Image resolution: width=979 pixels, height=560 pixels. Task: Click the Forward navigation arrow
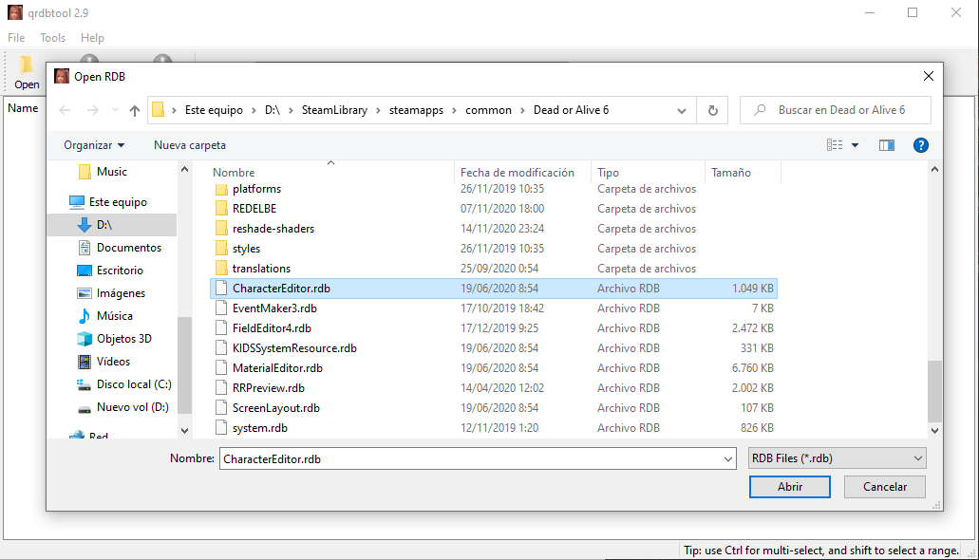[x=92, y=110]
